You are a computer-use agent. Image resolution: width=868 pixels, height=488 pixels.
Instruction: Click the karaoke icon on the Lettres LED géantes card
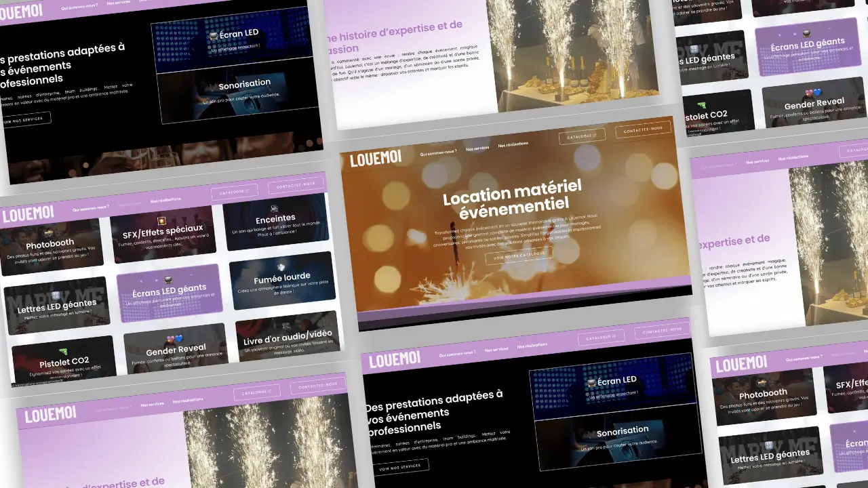point(55,294)
